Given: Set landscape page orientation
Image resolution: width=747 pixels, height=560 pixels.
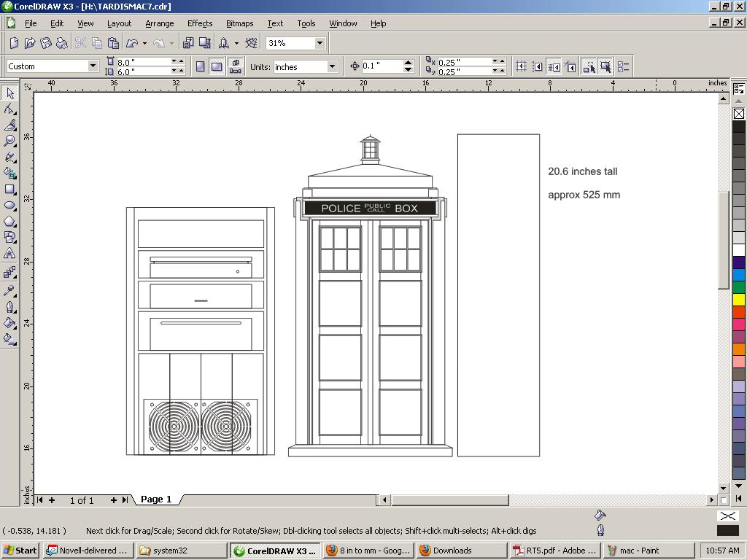Looking at the screenshot, I should (x=217, y=66).
